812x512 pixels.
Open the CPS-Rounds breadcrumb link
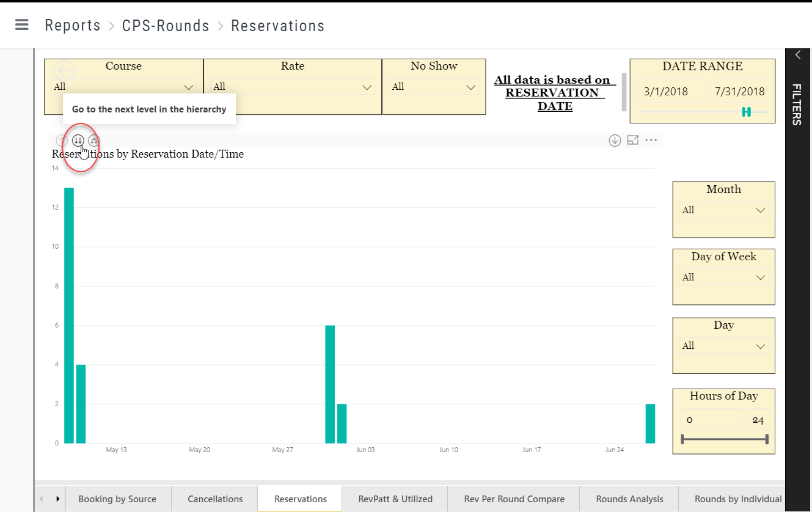point(166,25)
